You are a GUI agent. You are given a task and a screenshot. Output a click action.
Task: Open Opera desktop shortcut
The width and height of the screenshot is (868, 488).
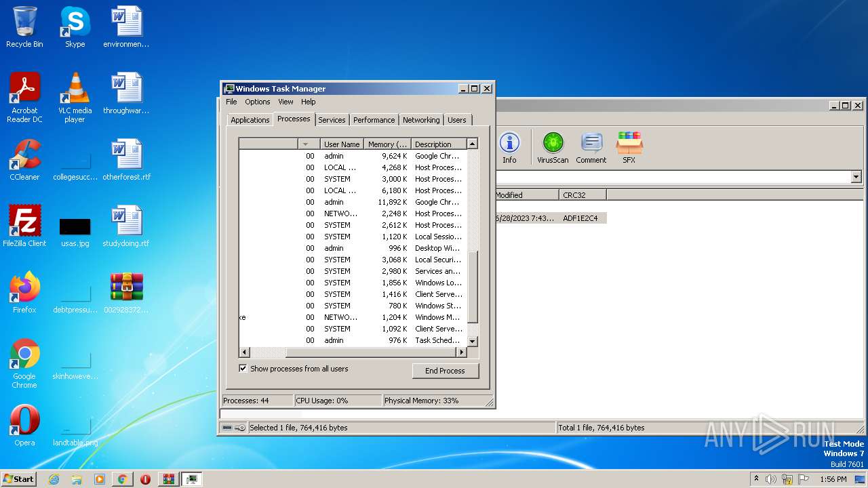pyautogui.click(x=24, y=426)
